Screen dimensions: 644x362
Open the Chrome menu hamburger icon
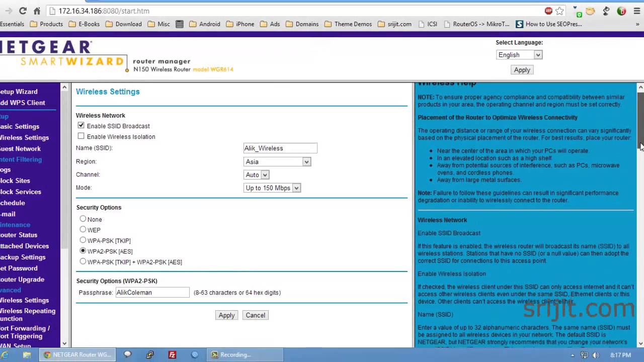click(x=636, y=11)
